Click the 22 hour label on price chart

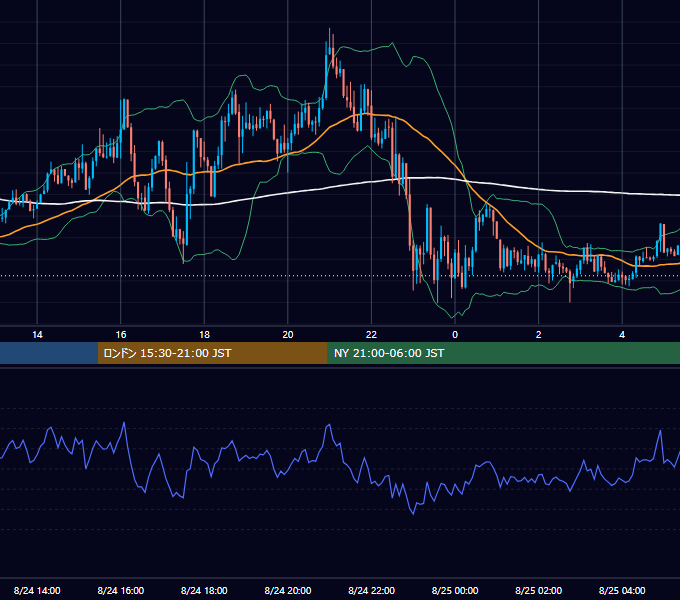[371, 335]
